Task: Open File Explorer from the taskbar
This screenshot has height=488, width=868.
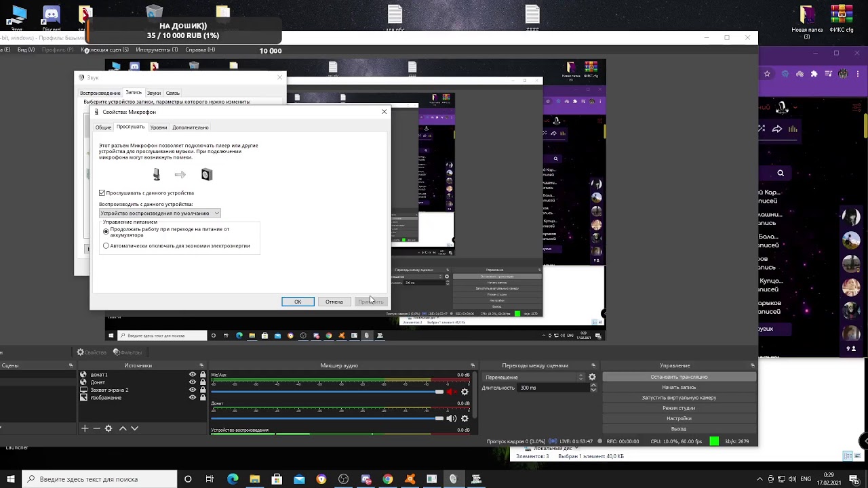Action: (x=255, y=479)
